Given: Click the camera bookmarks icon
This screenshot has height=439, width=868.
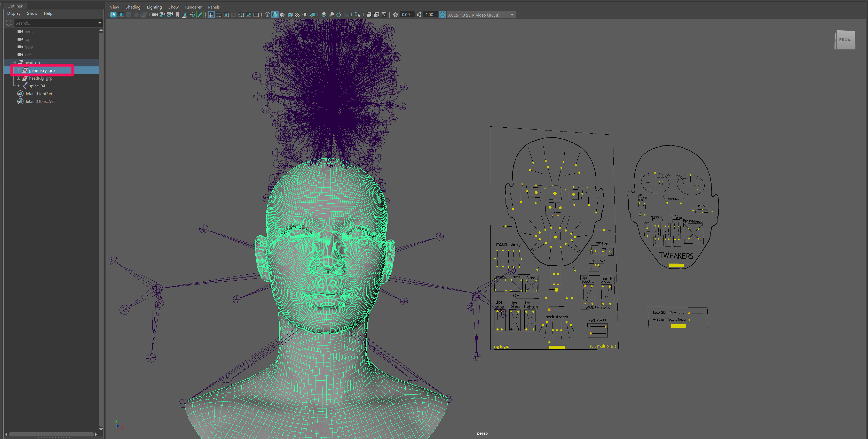Looking at the screenshot, I should (177, 15).
